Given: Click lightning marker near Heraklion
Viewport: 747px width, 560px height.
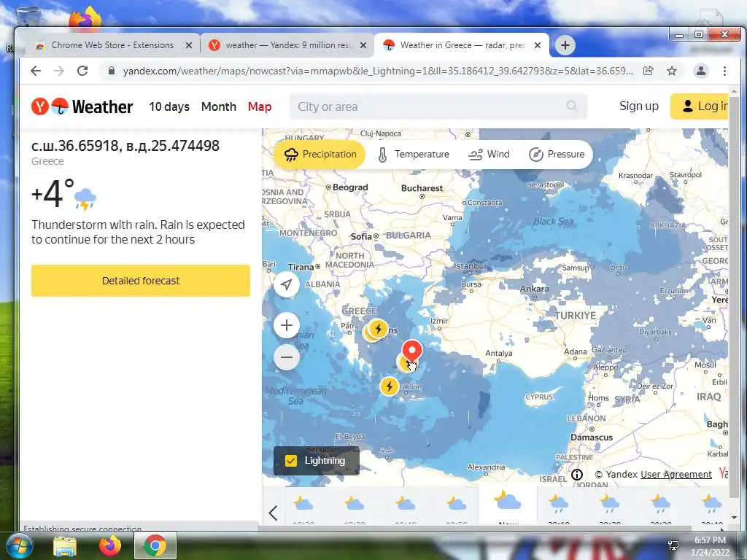Looking at the screenshot, I should click(390, 386).
